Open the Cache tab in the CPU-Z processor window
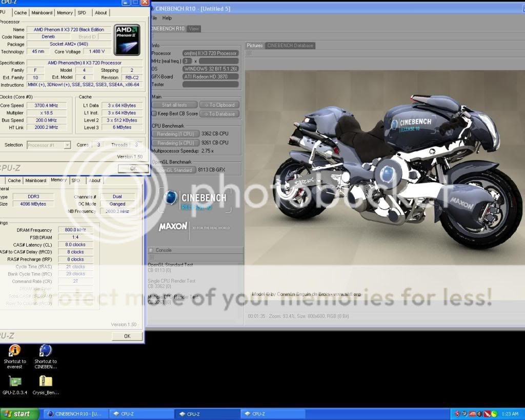This screenshot has width=525, height=420. (21, 13)
